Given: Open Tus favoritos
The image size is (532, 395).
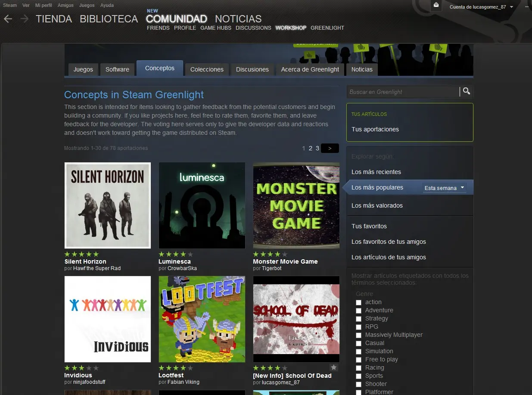Looking at the screenshot, I should click(369, 226).
